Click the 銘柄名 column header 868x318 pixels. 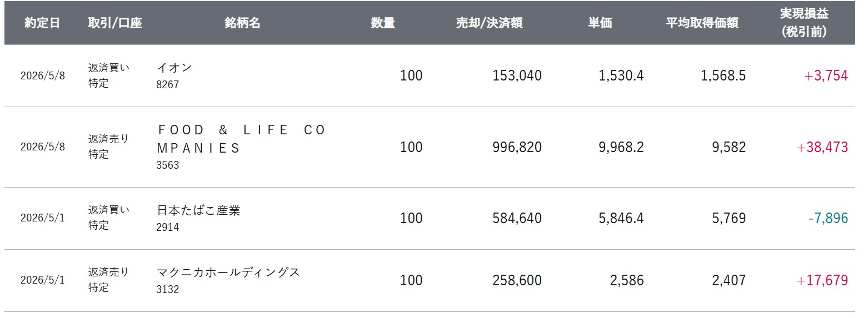coord(242,23)
